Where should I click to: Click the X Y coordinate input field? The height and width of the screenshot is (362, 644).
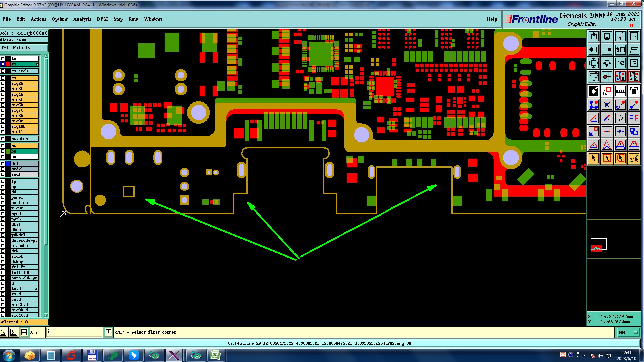[74, 332]
